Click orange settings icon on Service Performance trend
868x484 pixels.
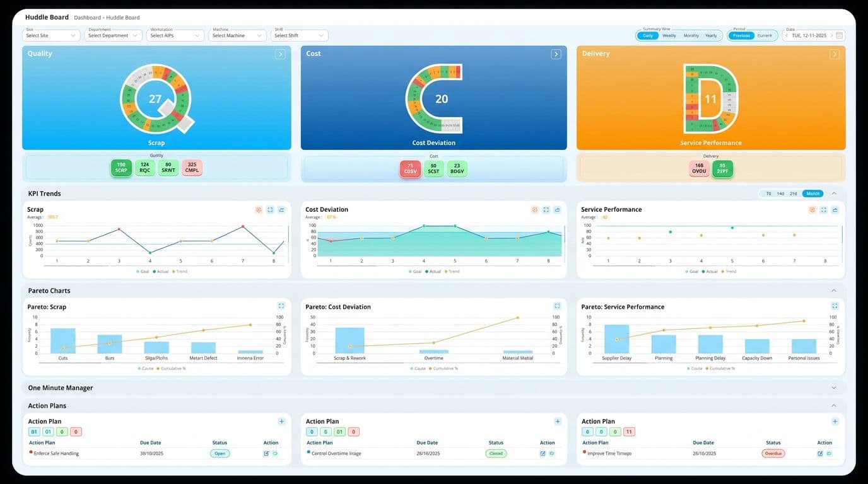point(812,210)
